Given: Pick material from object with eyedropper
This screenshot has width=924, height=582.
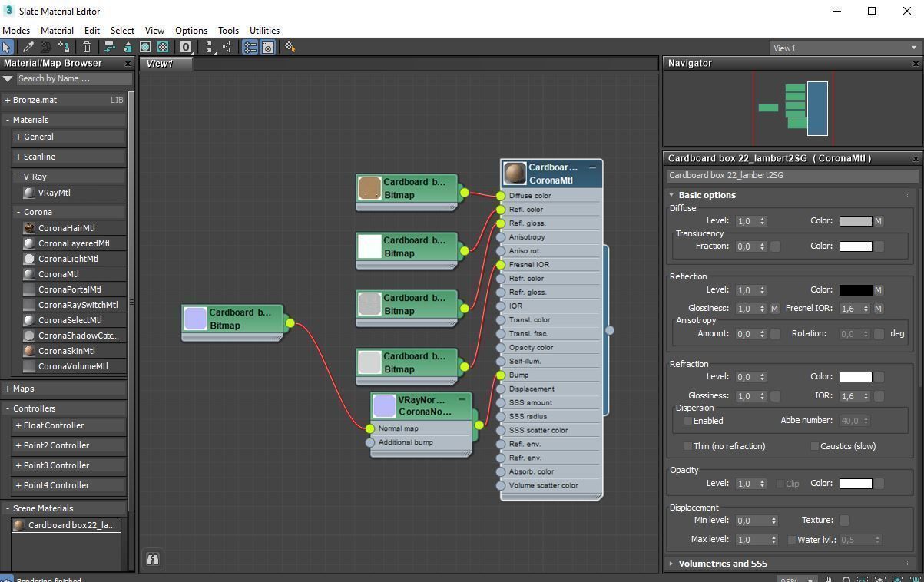Looking at the screenshot, I should [28, 47].
